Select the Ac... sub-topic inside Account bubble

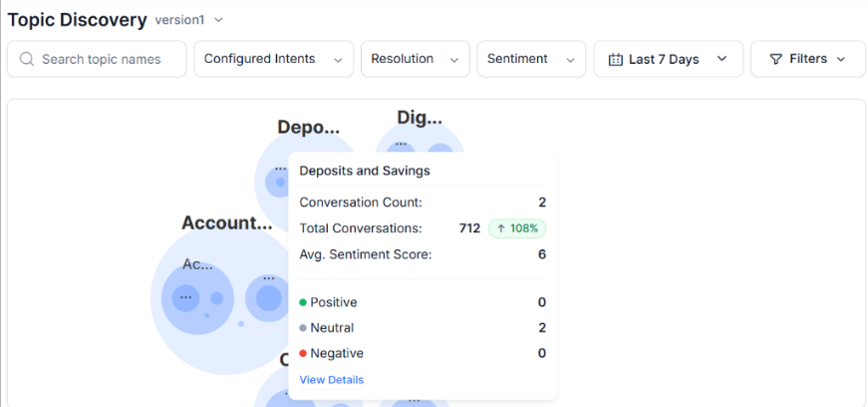197,264
